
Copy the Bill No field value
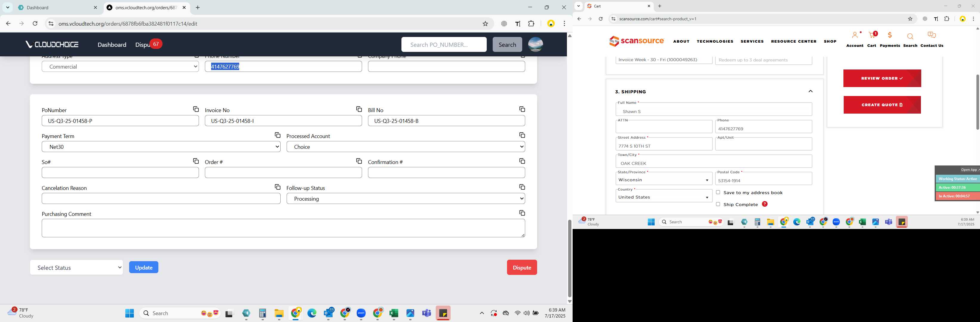coord(522,109)
